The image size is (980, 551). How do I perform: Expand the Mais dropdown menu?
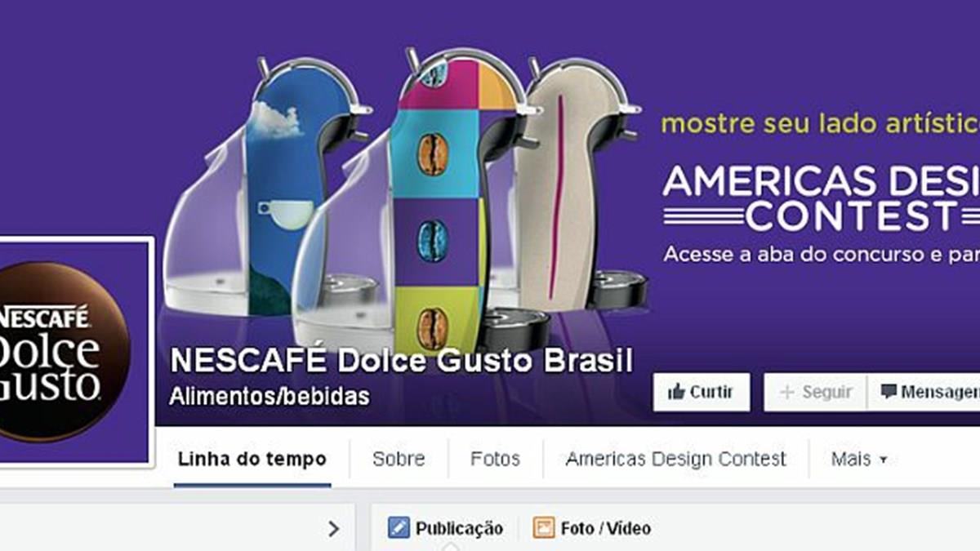(859, 459)
